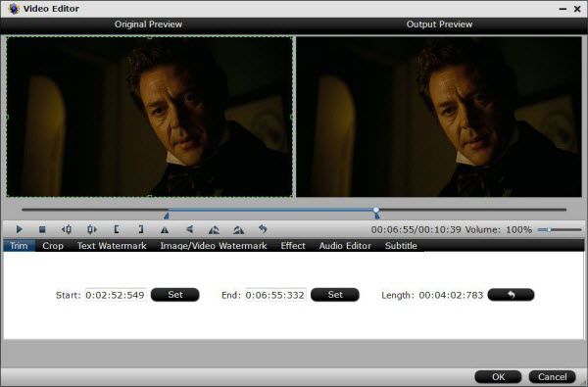
Task: Click the Output Preview video frame
Action: (x=439, y=117)
